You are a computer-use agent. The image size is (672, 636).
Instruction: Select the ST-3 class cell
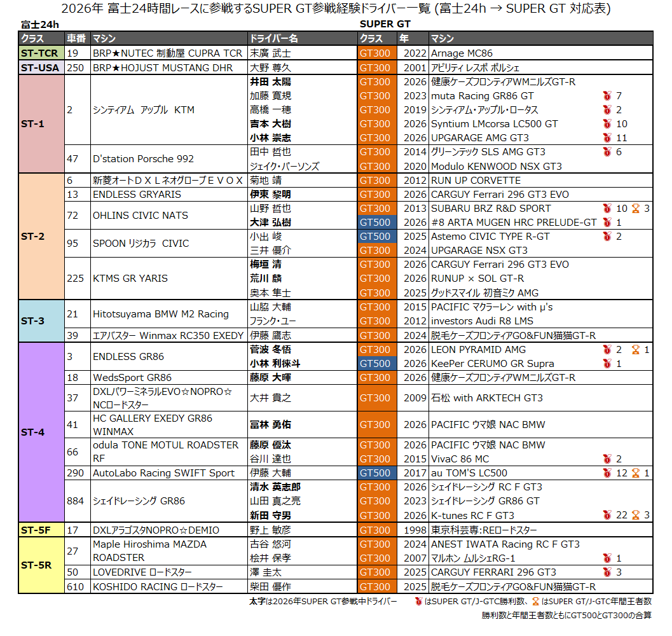coord(41,321)
